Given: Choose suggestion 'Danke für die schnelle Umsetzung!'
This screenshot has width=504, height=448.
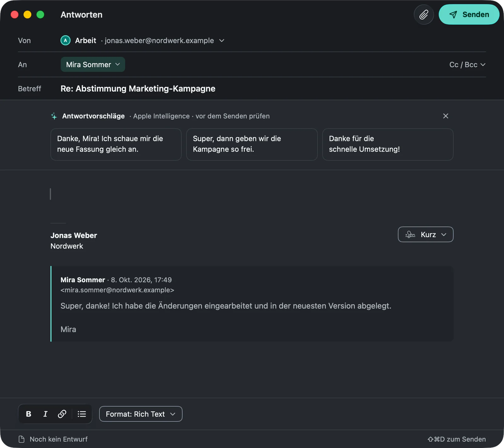Looking at the screenshot, I should coord(388,144).
